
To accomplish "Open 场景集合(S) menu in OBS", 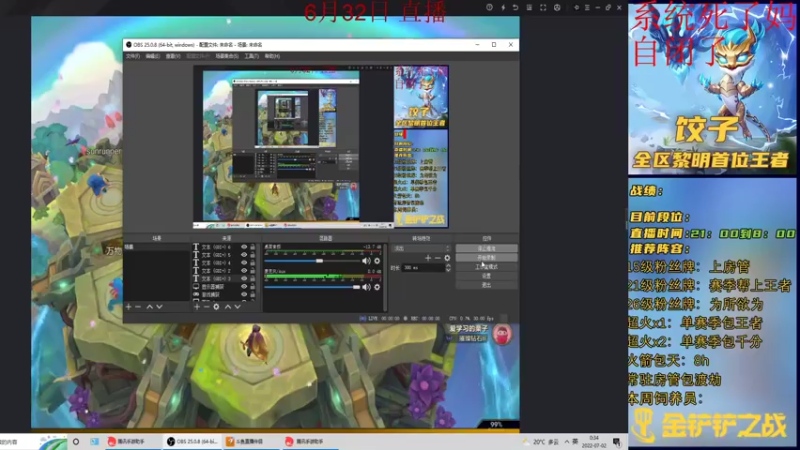I will tap(227, 56).
